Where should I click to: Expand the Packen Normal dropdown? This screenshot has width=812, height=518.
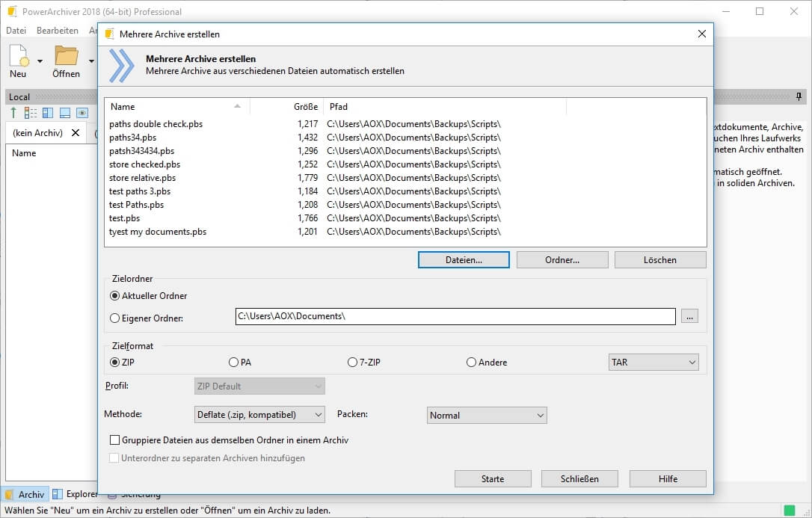487,416
